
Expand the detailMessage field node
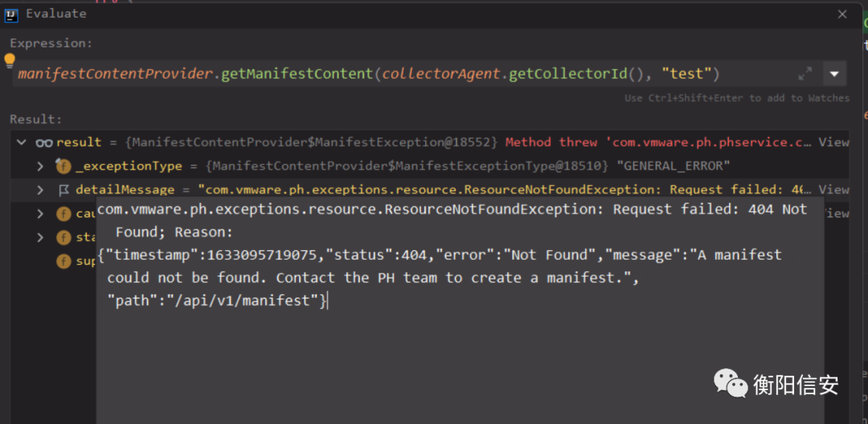pyautogui.click(x=40, y=190)
